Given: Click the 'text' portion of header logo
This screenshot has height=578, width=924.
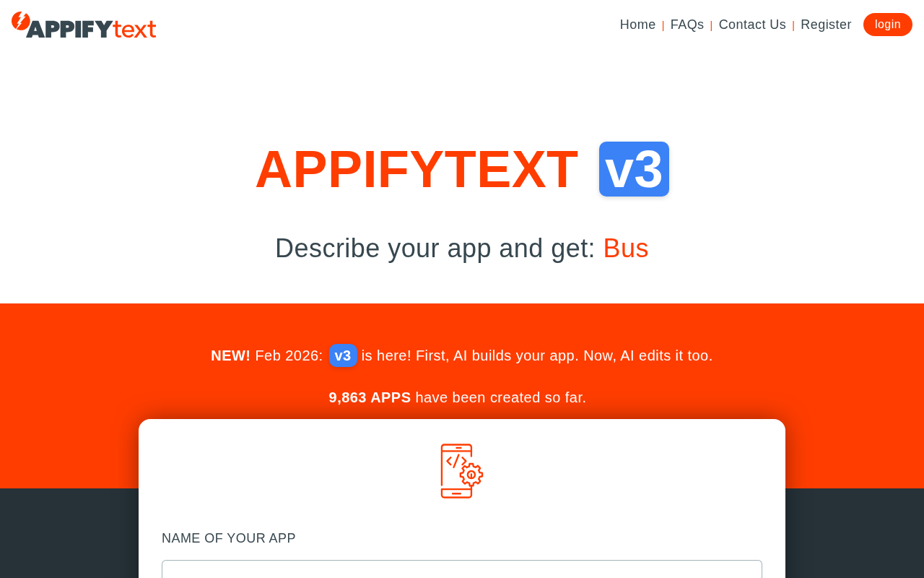Looking at the screenshot, I should [x=135, y=29].
